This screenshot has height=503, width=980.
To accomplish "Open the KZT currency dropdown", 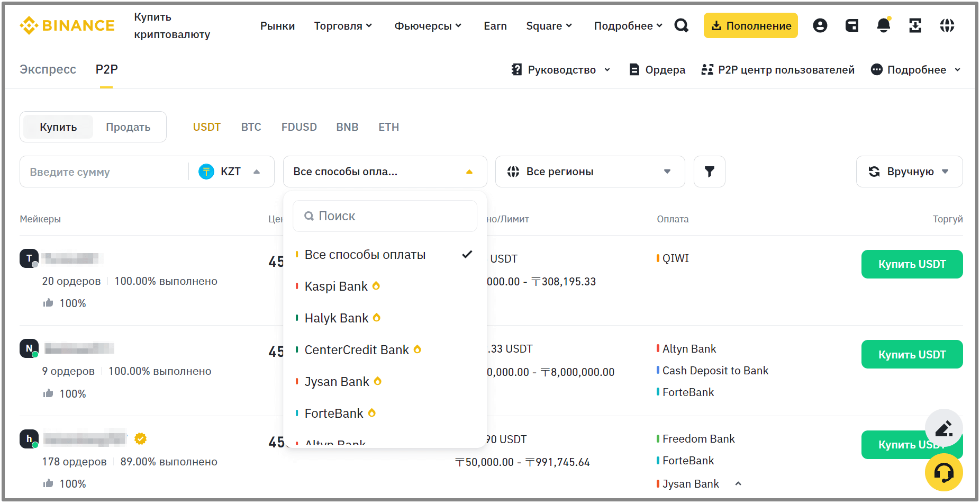I will point(231,172).
